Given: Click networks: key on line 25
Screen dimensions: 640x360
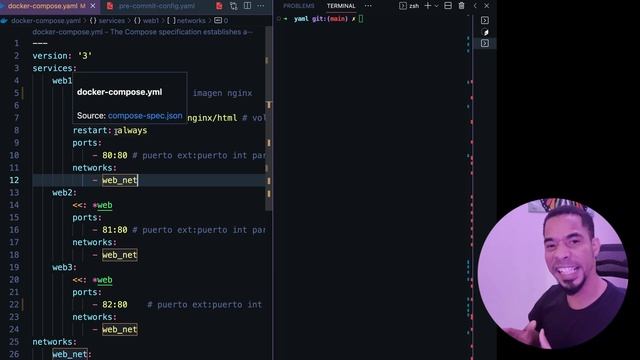Looking at the screenshot, I should pos(55,342).
